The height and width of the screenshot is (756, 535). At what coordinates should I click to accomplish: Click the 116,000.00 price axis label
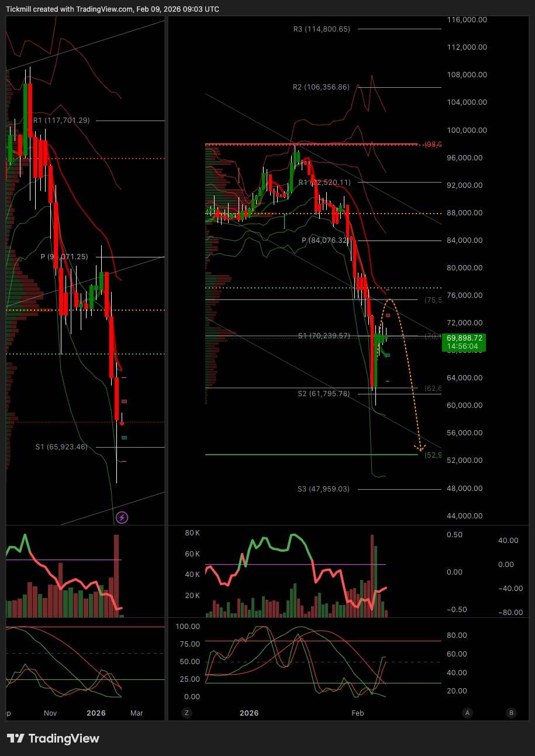coord(466,20)
